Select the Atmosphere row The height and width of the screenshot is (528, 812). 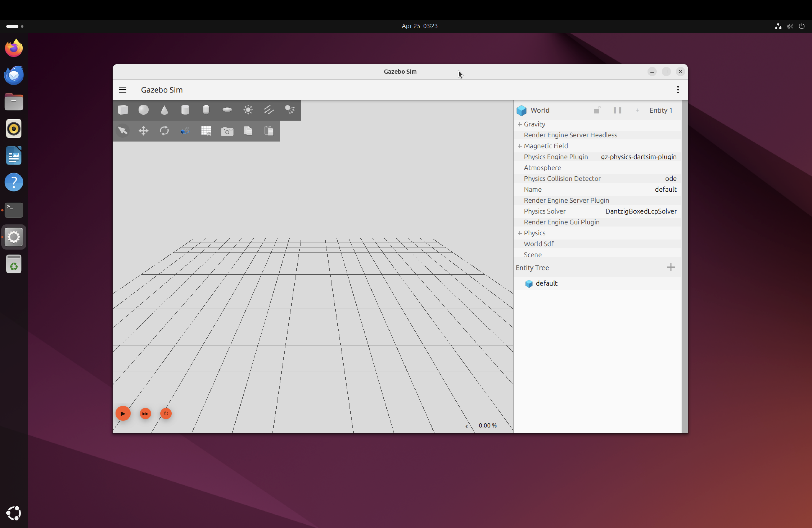[597, 168]
